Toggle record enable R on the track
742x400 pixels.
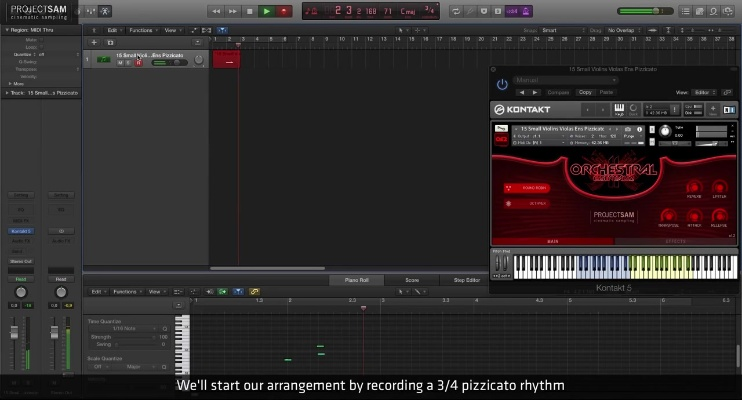pos(137,62)
